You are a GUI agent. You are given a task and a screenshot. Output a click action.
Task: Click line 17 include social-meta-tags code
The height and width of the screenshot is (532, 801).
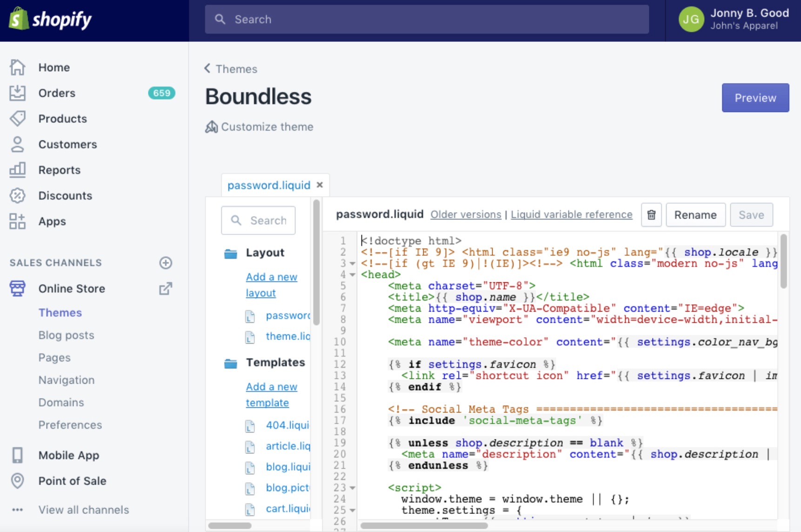(495, 420)
